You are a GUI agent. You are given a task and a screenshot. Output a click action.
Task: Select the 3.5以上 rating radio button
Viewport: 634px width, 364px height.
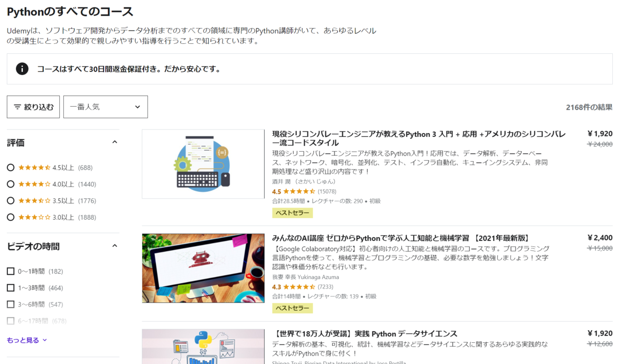click(x=11, y=201)
